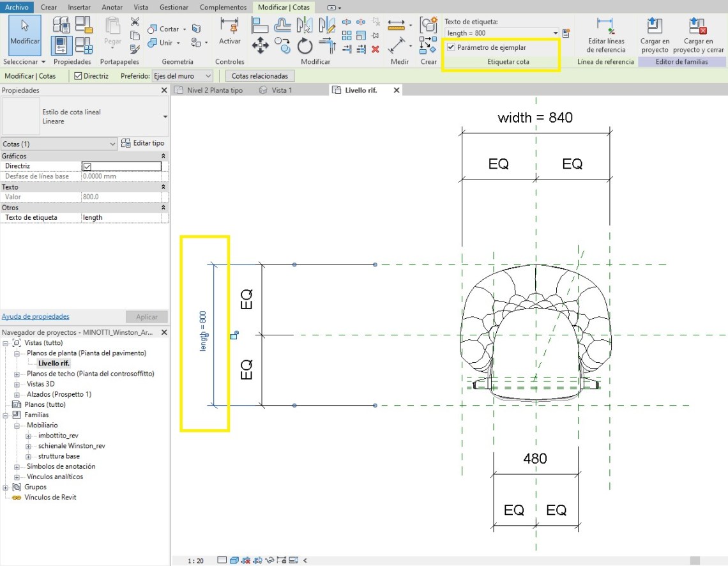Open the Texto de etiqueta dropdown

point(556,33)
